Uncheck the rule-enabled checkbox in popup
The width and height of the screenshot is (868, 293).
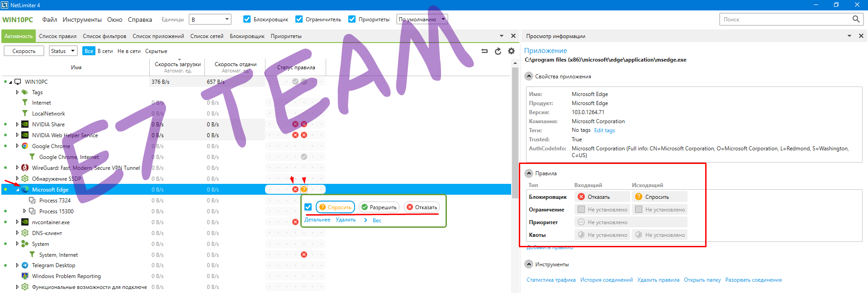click(x=308, y=207)
